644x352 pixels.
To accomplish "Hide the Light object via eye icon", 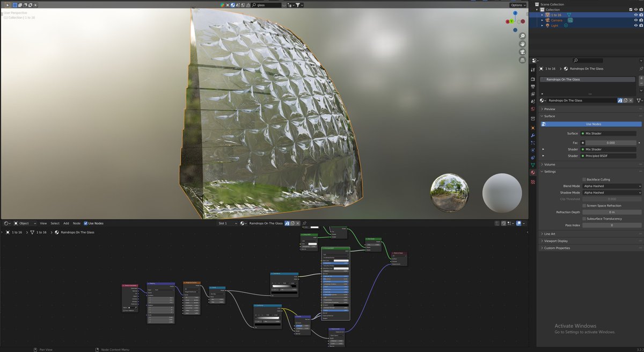I will (x=635, y=25).
